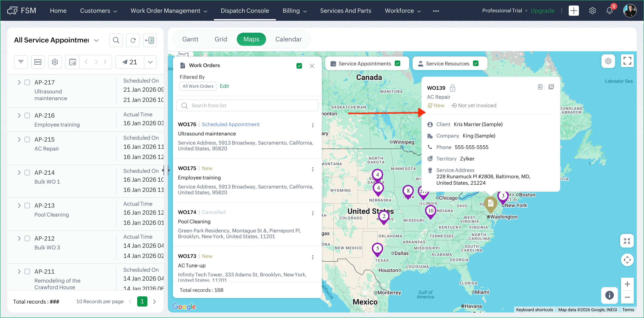Image resolution: width=644 pixels, height=318 pixels.
Task: Uncheck the Service Appointments map layer
Action: tap(397, 63)
